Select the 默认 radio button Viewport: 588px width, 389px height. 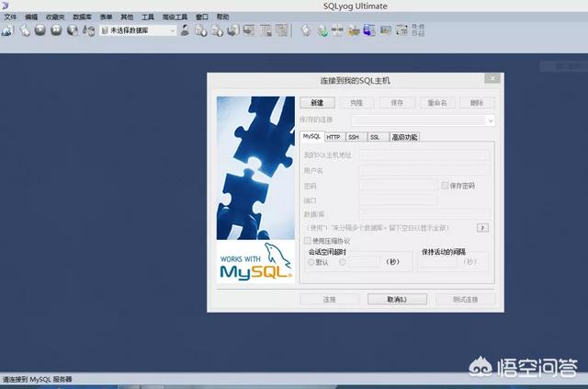click(x=311, y=262)
